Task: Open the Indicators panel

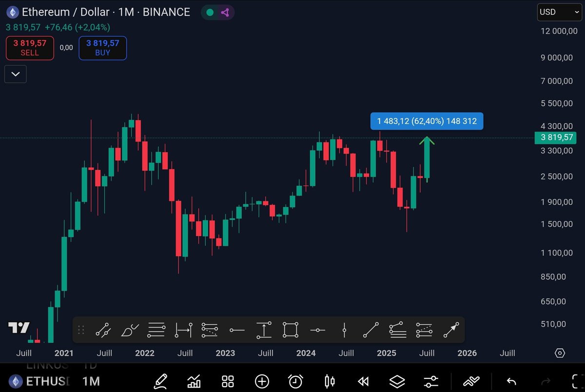Action: [195, 381]
